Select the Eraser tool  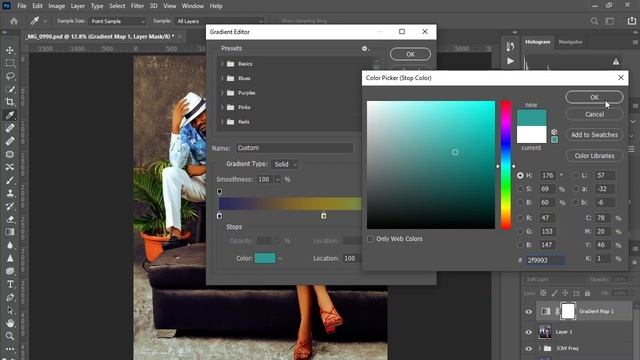point(10,219)
